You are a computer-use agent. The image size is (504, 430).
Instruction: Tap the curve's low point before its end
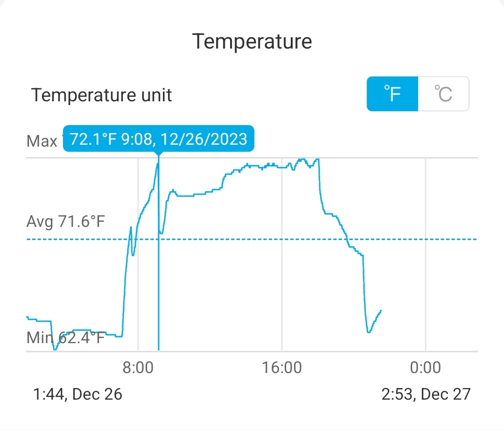tap(369, 332)
